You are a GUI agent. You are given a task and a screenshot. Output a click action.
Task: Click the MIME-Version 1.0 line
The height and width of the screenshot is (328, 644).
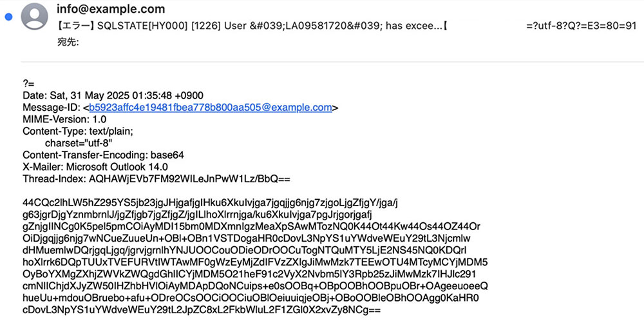[64, 119]
